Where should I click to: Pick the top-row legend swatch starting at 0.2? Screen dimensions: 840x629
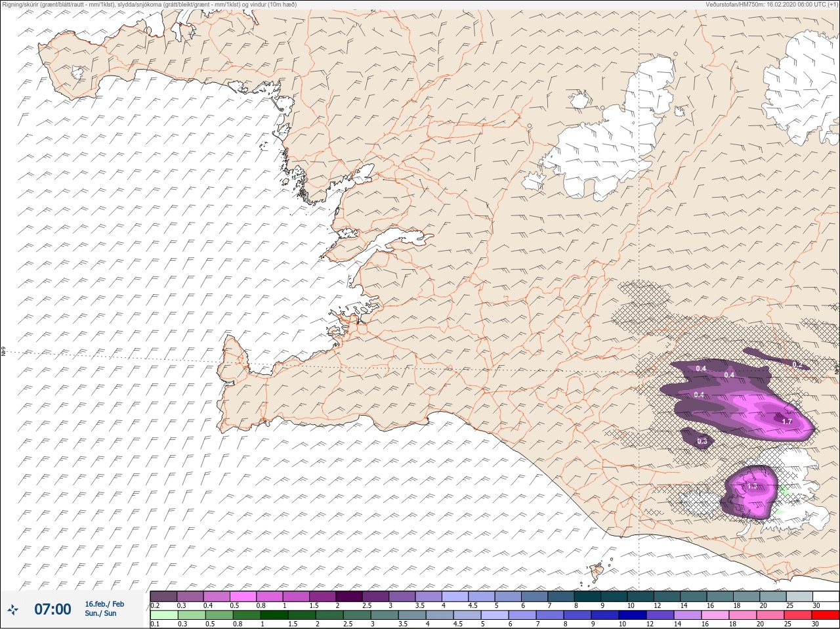163,596
